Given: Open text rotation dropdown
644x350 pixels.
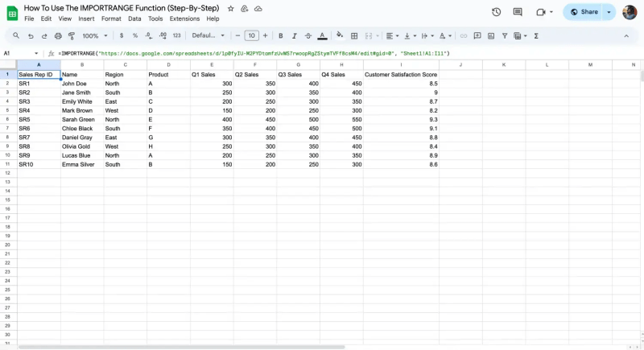Looking at the screenshot, I should coord(445,36).
